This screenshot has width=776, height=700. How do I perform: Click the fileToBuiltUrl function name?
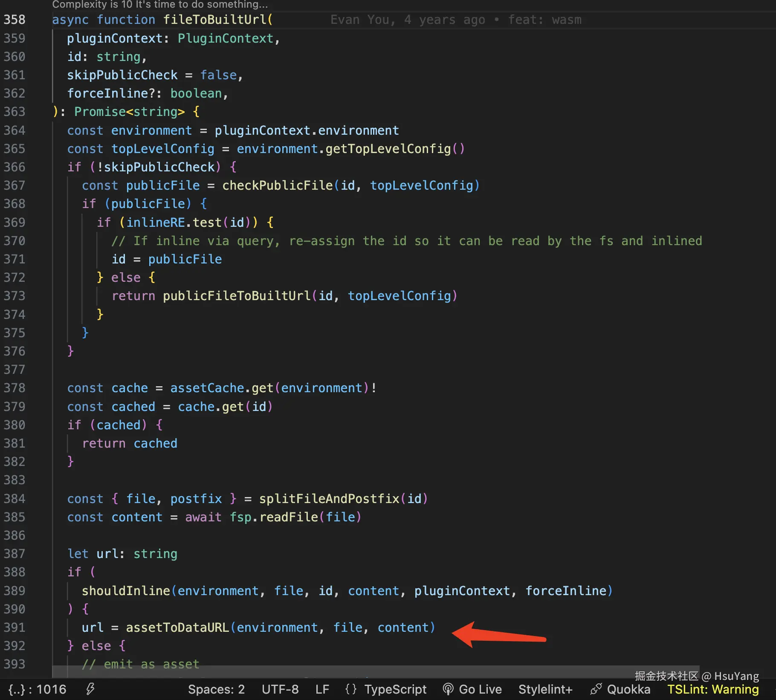(215, 20)
